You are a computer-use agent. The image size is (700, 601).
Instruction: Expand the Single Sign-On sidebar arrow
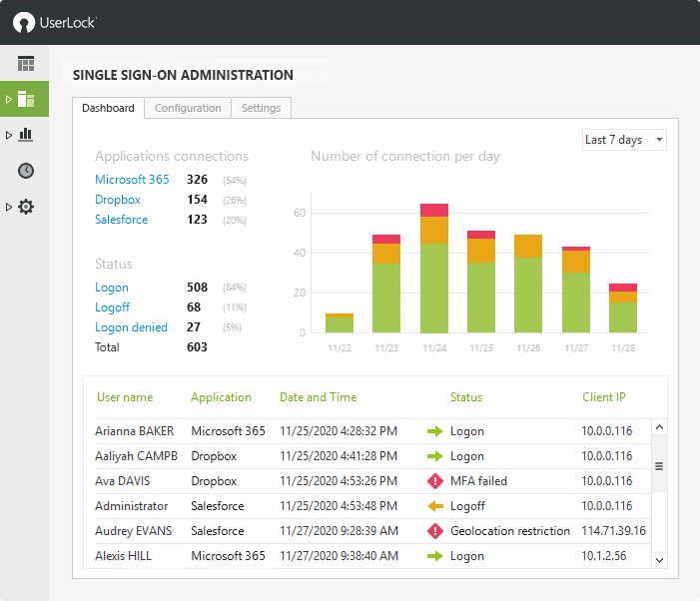(x=8, y=99)
